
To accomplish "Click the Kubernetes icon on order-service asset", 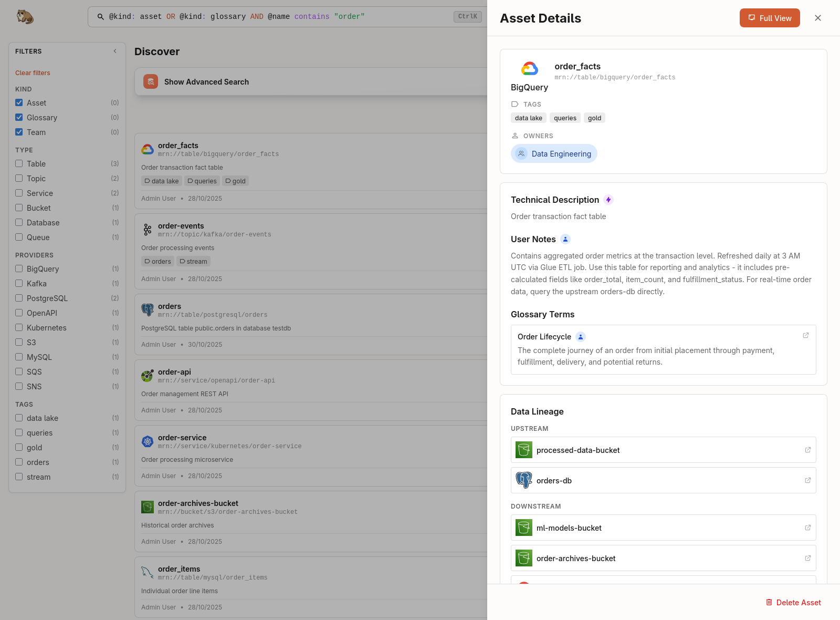I will coord(147,441).
